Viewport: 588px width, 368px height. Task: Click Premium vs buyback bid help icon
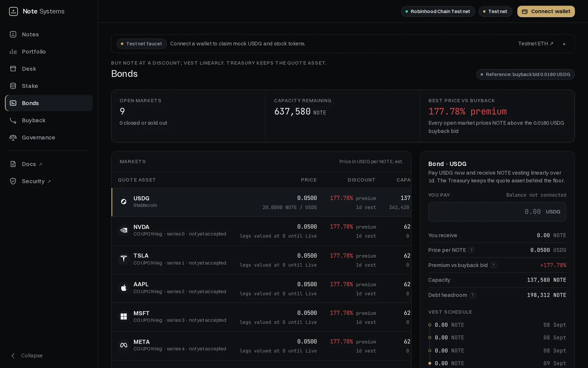pos(494,265)
